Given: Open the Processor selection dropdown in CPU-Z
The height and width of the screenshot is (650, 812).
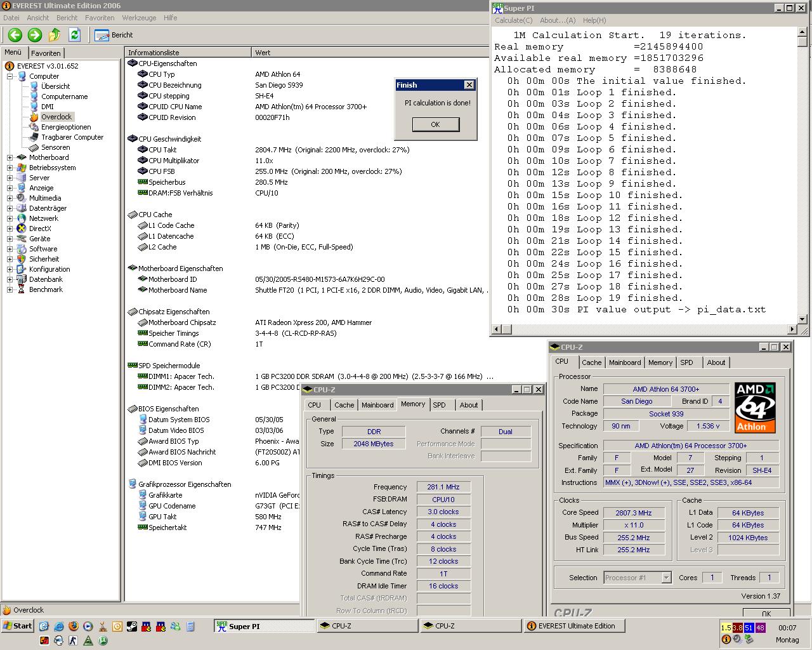Looking at the screenshot, I should tap(666, 578).
